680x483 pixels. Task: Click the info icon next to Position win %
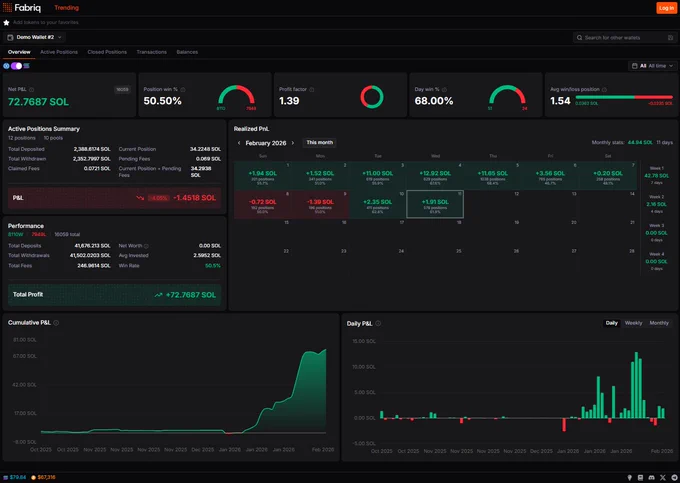click(183, 90)
